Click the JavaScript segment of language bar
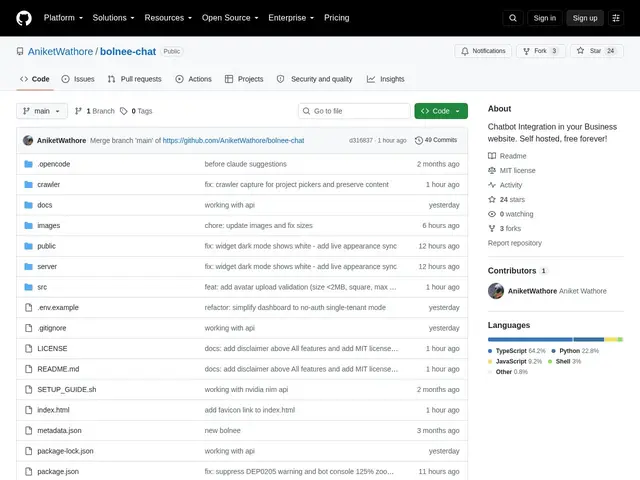The height and width of the screenshot is (480, 640). tap(611, 340)
